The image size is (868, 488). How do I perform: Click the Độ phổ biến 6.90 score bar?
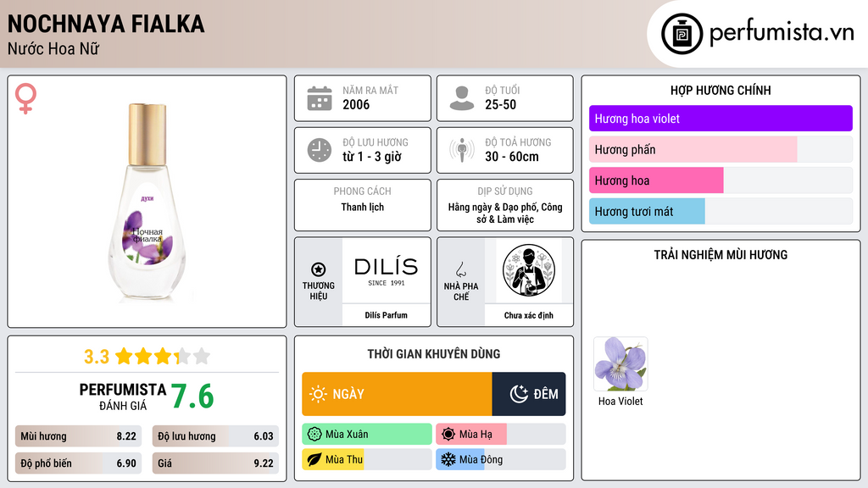pyautogui.click(x=78, y=463)
